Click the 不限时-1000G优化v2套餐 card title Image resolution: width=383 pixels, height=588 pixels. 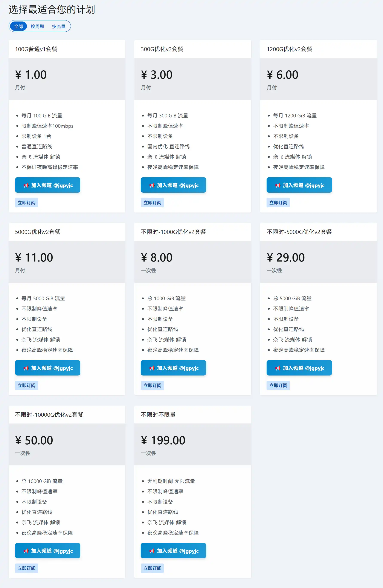(173, 232)
